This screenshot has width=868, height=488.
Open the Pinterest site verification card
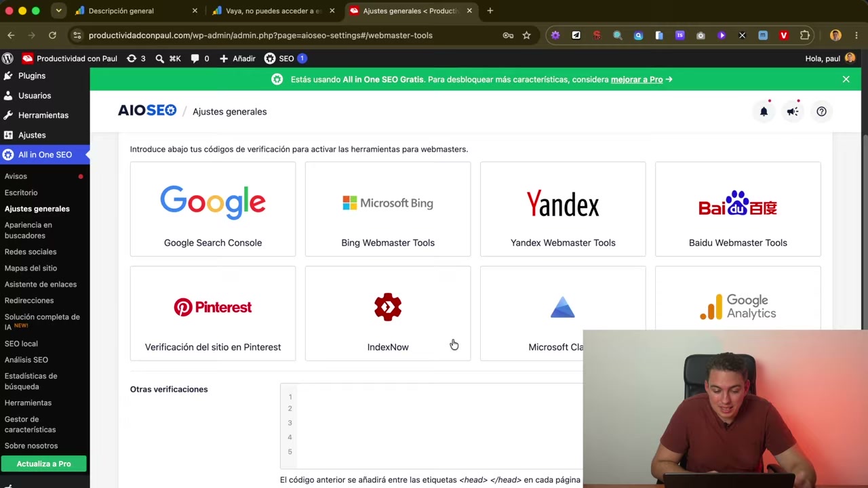[213, 313]
